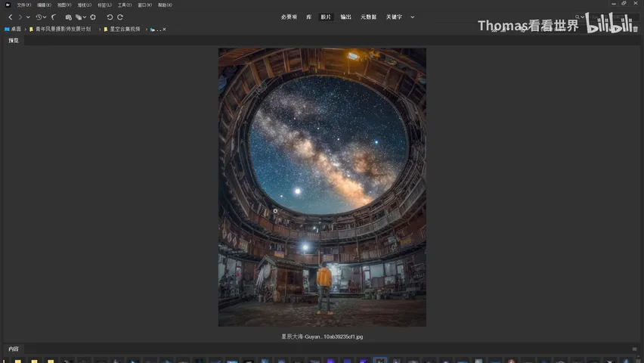Open the 工具 menu
The image size is (644, 363).
[x=125, y=5]
